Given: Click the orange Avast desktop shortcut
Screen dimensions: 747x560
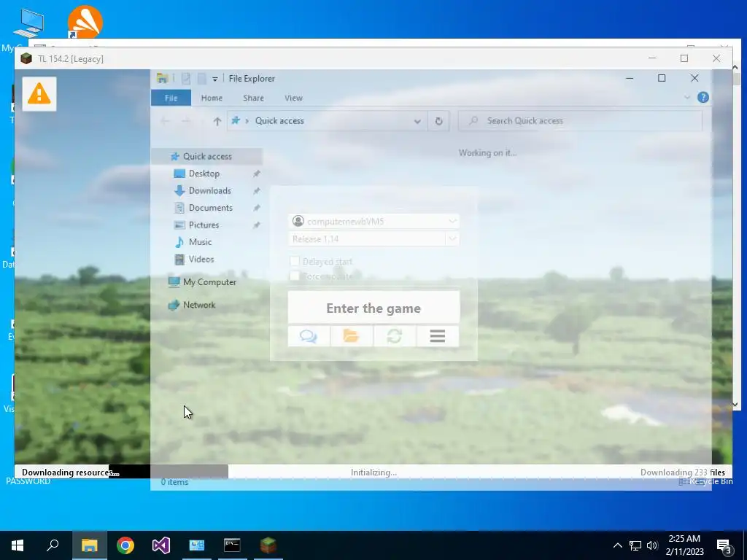Looking at the screenshot, I should [85, 22].
